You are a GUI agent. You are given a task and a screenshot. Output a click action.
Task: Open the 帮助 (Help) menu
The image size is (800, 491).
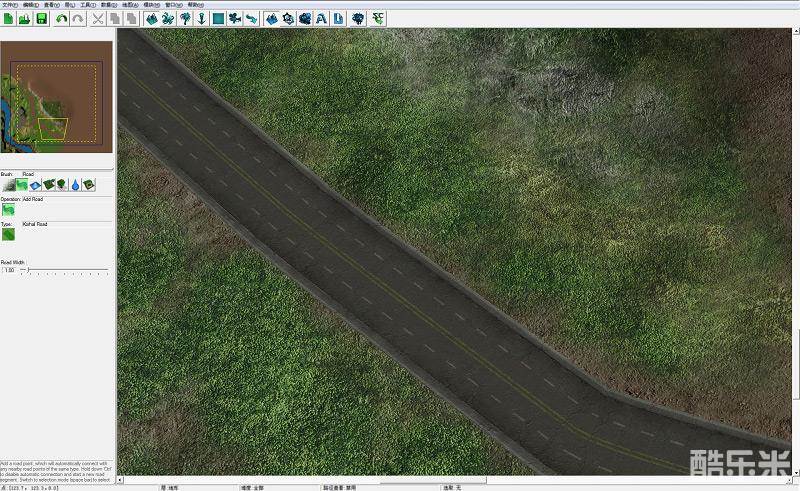[x=195, y=4]
